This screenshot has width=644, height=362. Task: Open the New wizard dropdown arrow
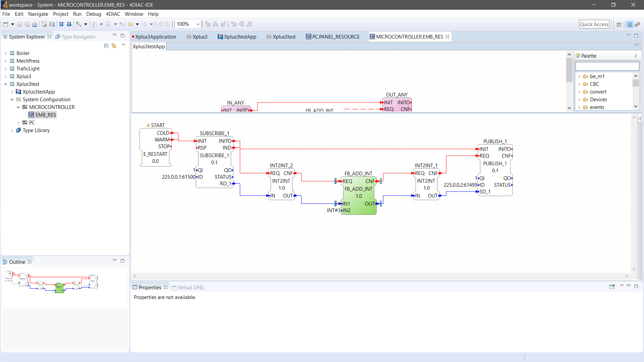pyautogui.click(x=12, y=24)
